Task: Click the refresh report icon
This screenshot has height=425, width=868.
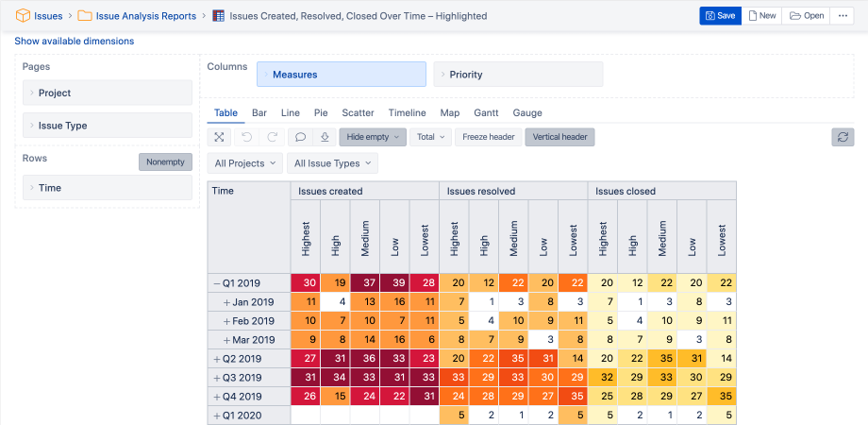Action: pos(843,138)
